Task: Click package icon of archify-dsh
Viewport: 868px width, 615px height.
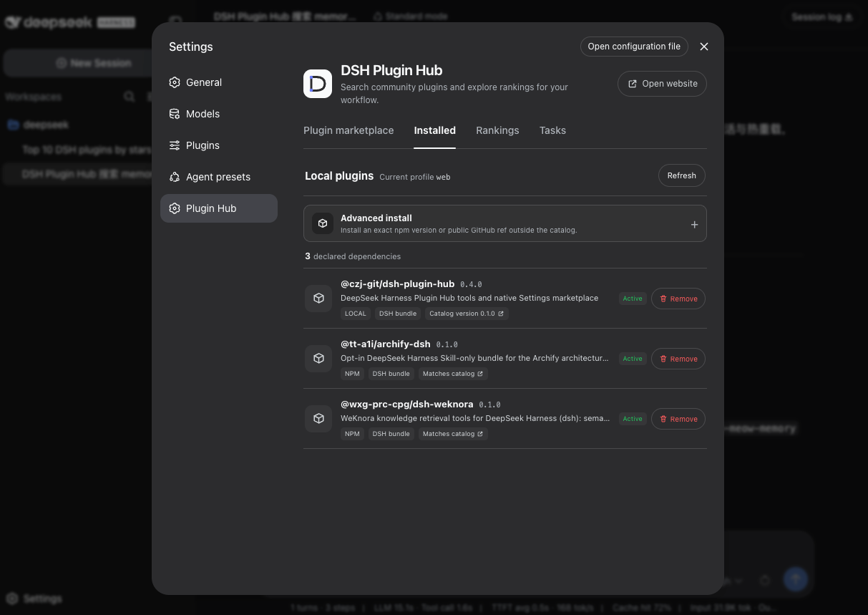Action: point(318,359)
